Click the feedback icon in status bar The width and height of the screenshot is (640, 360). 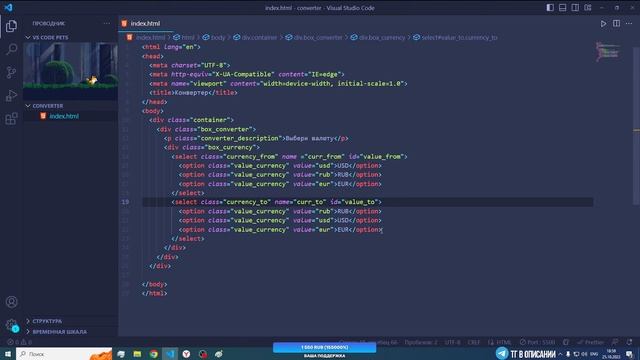point(615,342)
